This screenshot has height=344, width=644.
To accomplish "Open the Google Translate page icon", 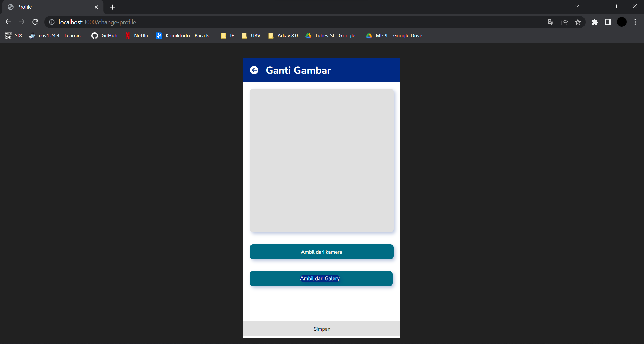I will tap(551, 22).
